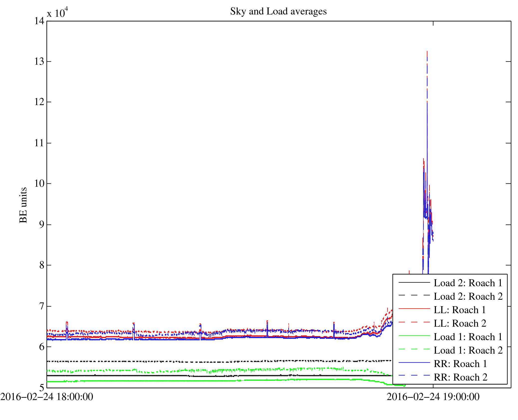518x420 pixels.
Task: Click the x 10^4 axis exponent label
Action: [57, 12]
